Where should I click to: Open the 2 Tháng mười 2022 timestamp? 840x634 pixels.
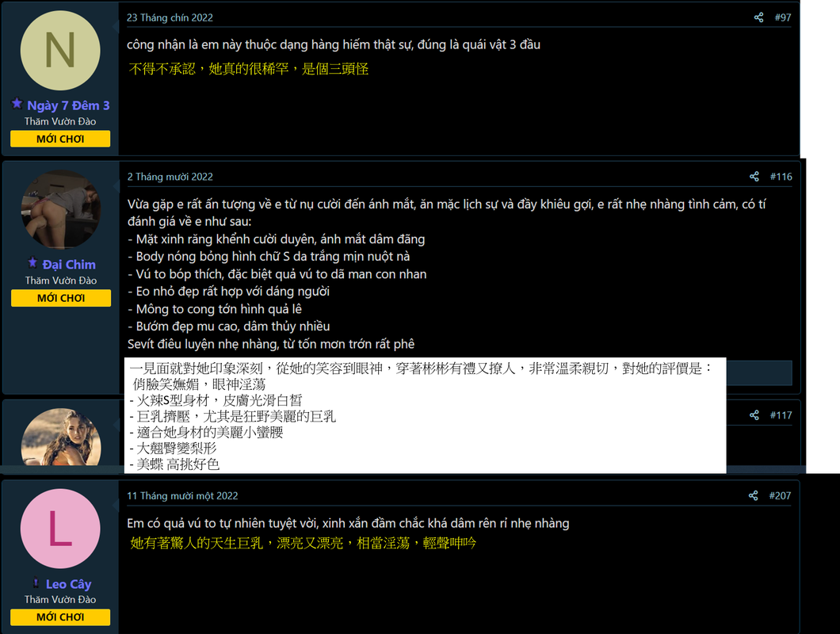(x=170, y=177)
